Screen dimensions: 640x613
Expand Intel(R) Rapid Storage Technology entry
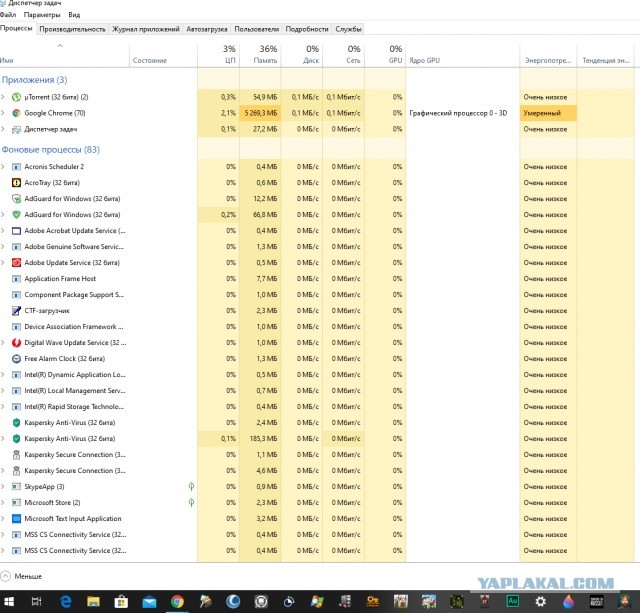pyautogui.click(x=3, y=406)
